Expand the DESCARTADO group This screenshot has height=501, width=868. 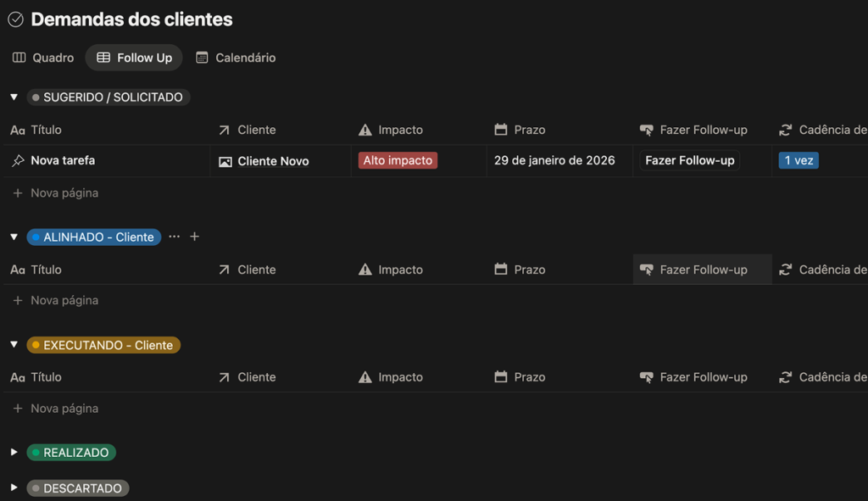pyautogui.click(x=14, y=488)
